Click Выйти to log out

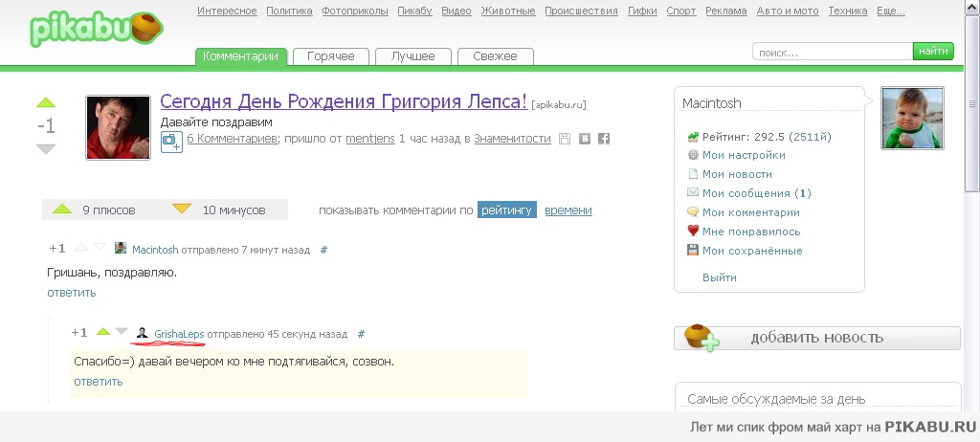(x=720, y=276)
